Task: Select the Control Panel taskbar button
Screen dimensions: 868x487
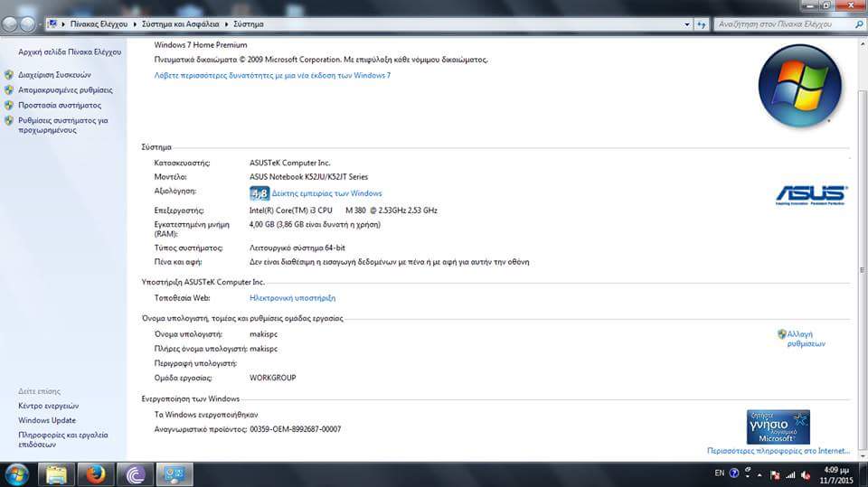Action: pos(175,475)
